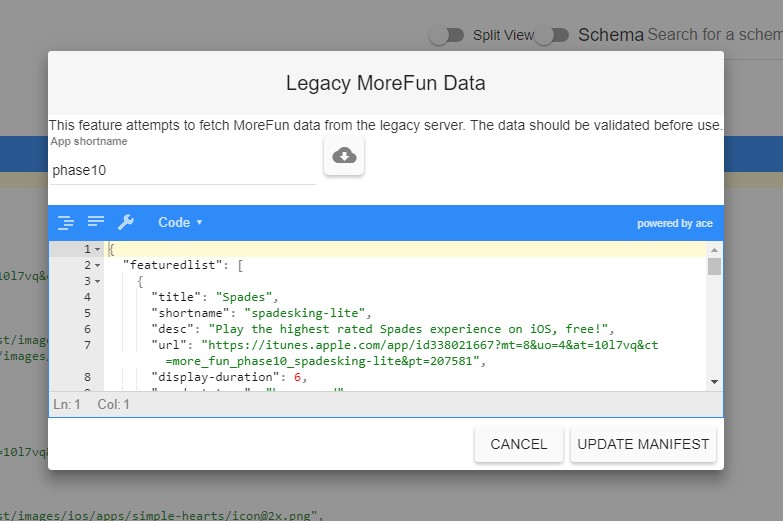This screenshot has width=783, height=521.
Task: Collapse the featuredlist array on line 2
Action: click(97, 265)
